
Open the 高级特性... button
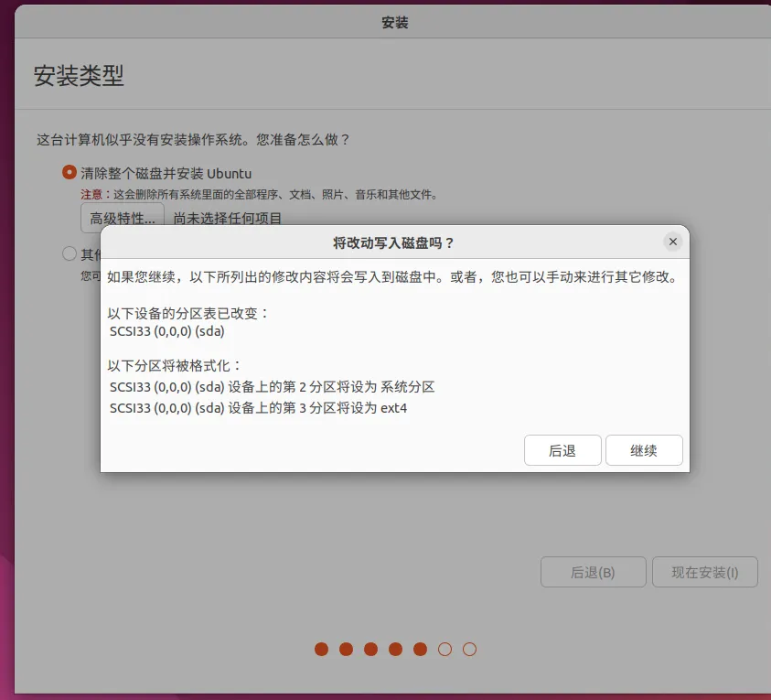[123, 218]
